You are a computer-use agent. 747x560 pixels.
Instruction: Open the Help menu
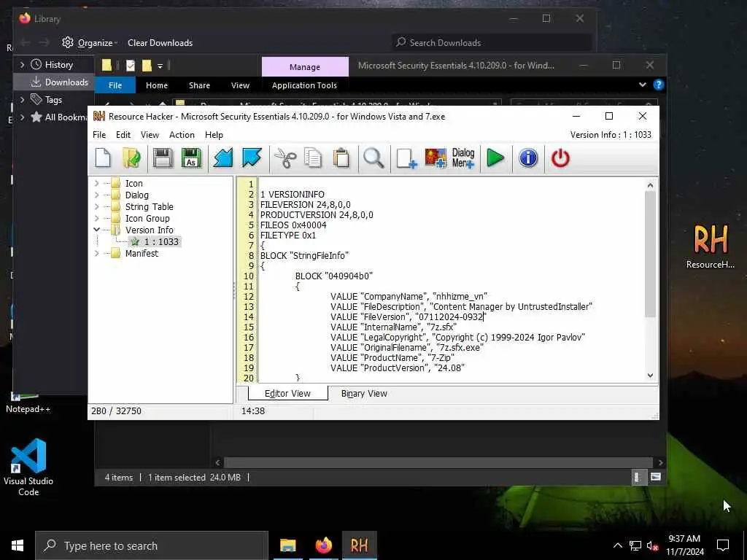click(214, 135)
